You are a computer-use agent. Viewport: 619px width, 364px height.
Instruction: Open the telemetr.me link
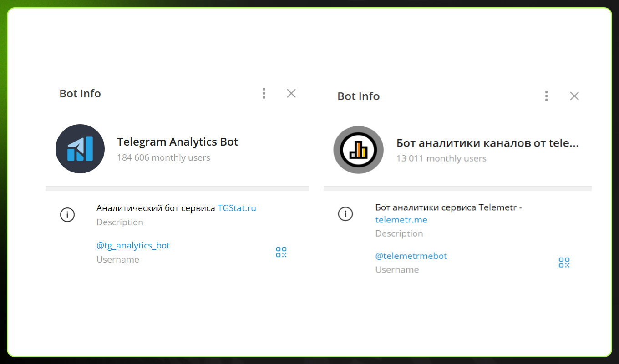[401, 219]
